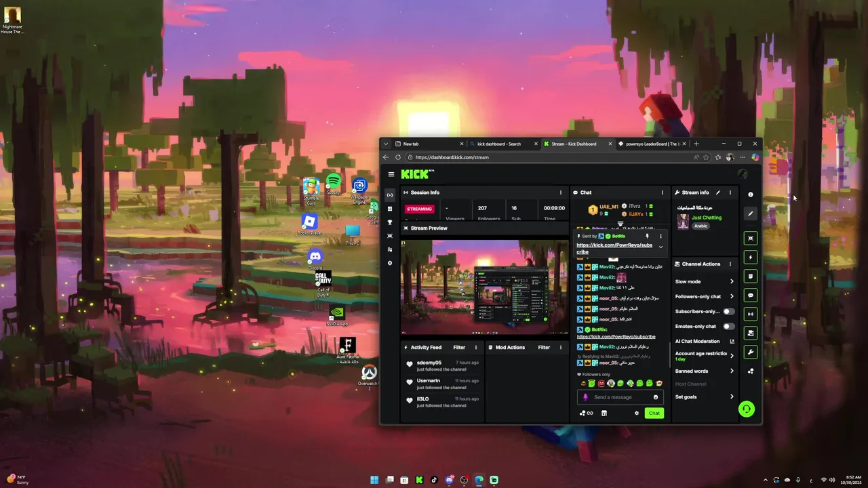
Task: Switch to powrreyo LeaderBoard tab
Action: tap(652, 144)
